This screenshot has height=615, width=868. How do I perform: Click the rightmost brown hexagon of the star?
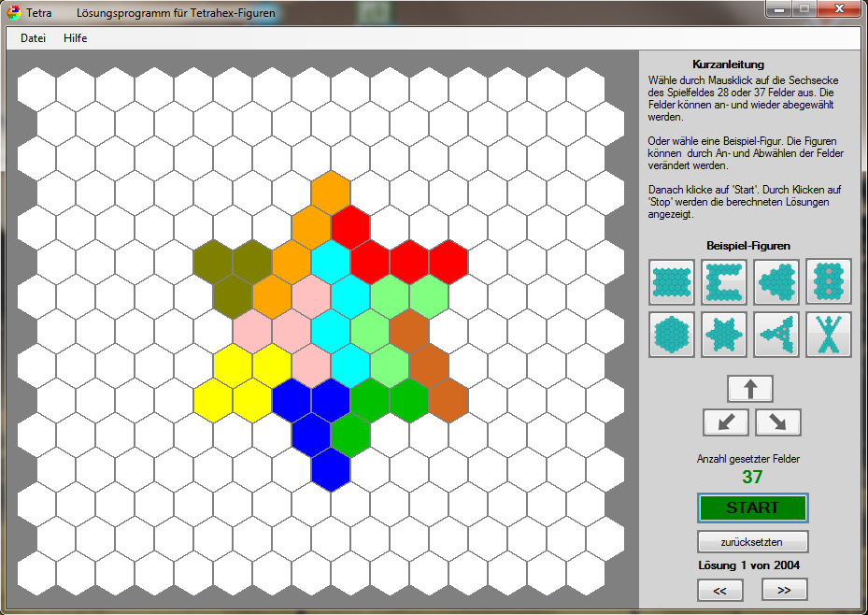448,400
